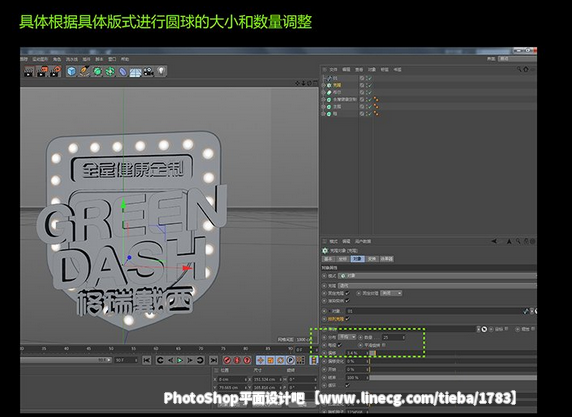The image size is (572, 417).
Task: Toggle the 平滑旋转 checkbox
Action: (x=384, y=345)
